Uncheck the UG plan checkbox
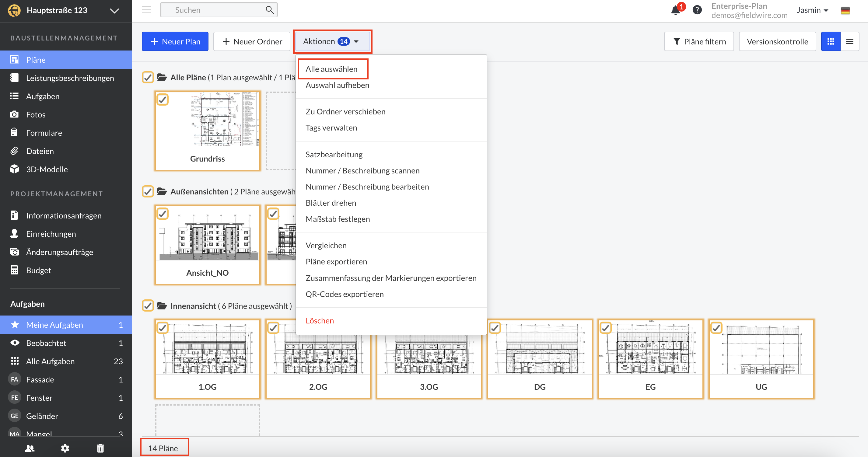868x457 pixels. (716, 328)
